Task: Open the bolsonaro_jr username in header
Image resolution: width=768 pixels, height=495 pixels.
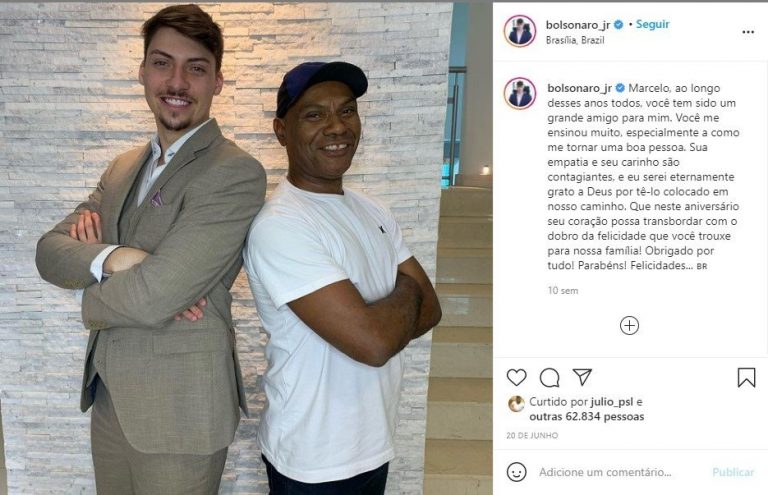Action: coord(578,24)
